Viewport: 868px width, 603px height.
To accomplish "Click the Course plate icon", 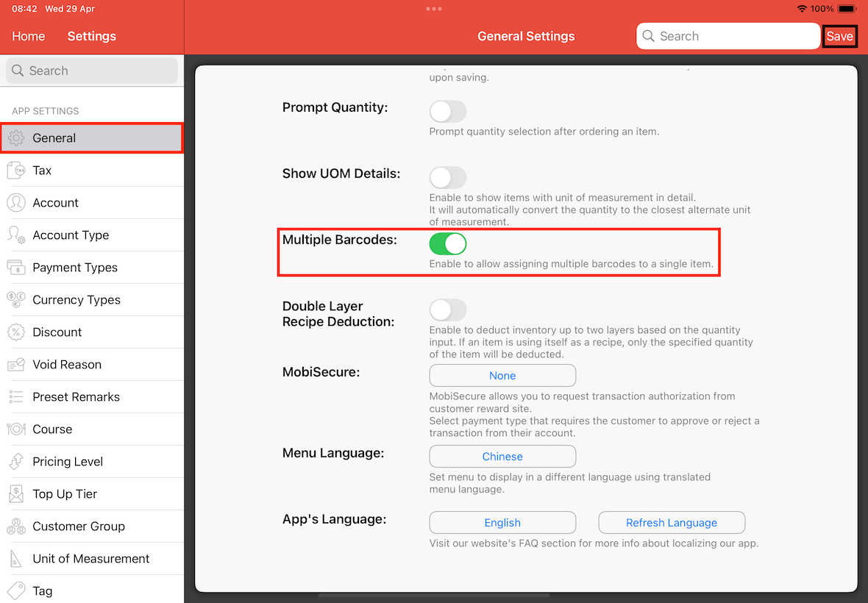I will click(16, 429).
